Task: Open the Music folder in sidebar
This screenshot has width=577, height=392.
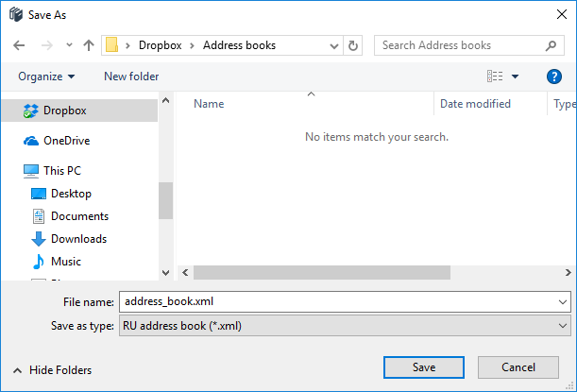Action: click(65, 262)
